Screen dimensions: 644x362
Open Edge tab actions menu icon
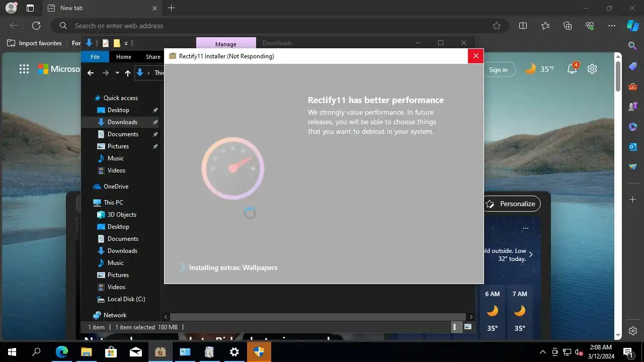(30, 8)
